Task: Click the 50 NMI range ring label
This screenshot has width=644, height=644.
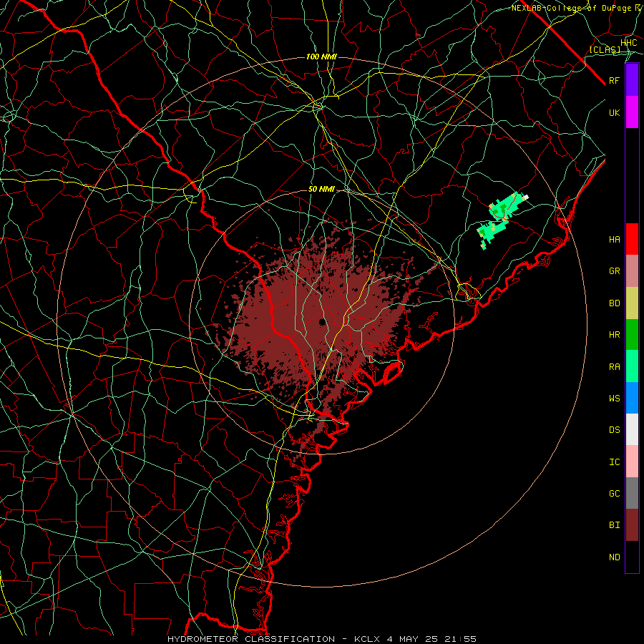Action: pos(321,190)
